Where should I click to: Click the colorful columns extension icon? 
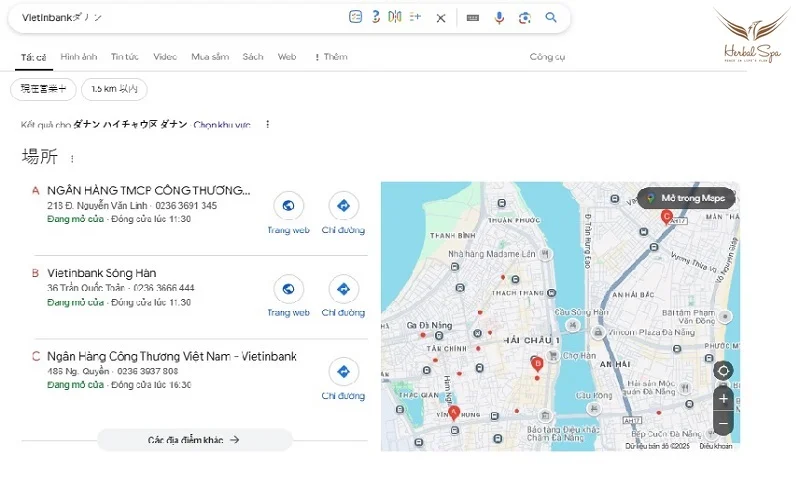(x=394, y=17)
